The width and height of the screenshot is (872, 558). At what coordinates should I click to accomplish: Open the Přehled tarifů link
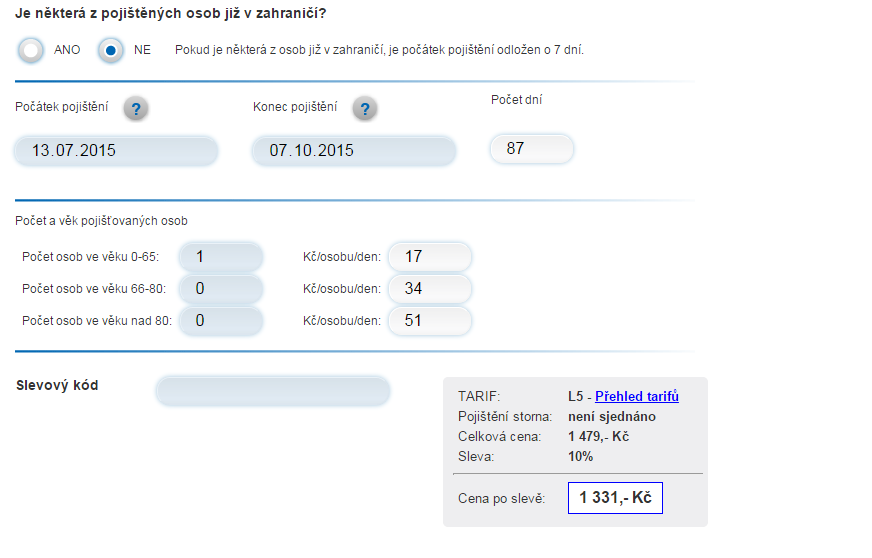click(x=637, y=396)
